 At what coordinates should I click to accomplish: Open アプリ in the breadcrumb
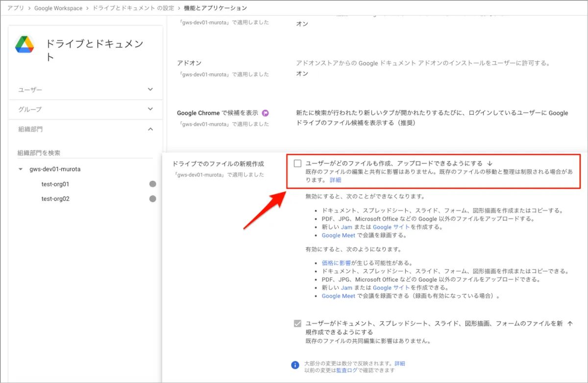point(16,8)
